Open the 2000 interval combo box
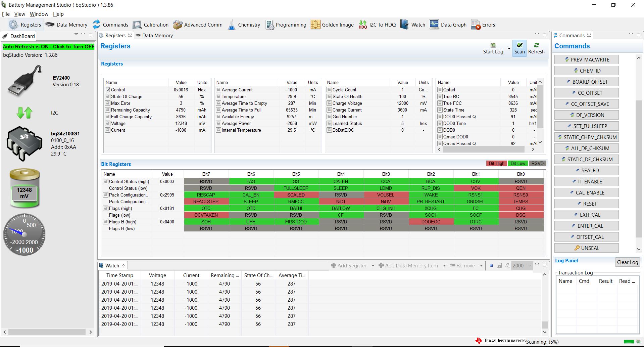 522,265
